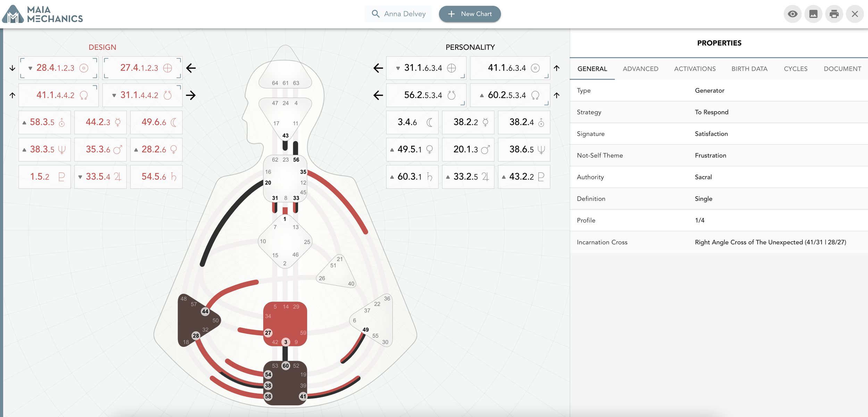Viewport: 868px width, 417px height.
Task: Click the New Chart button
Action: (470, 14)
